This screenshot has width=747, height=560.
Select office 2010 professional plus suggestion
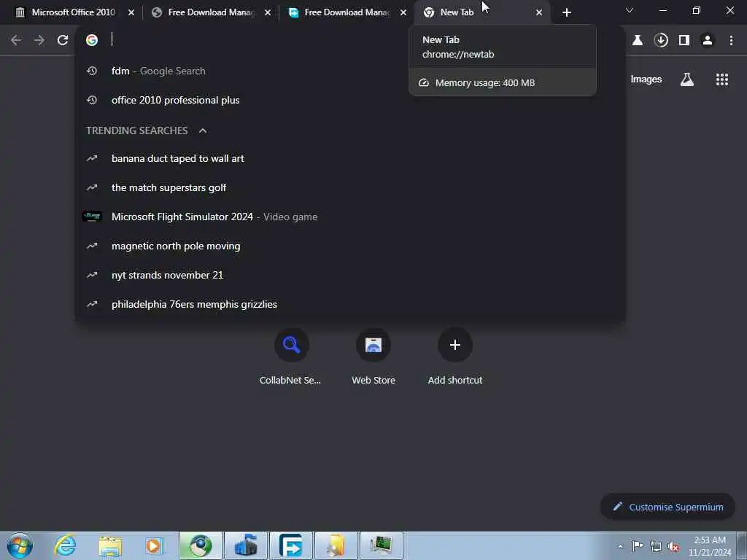[x=350, y=100]
